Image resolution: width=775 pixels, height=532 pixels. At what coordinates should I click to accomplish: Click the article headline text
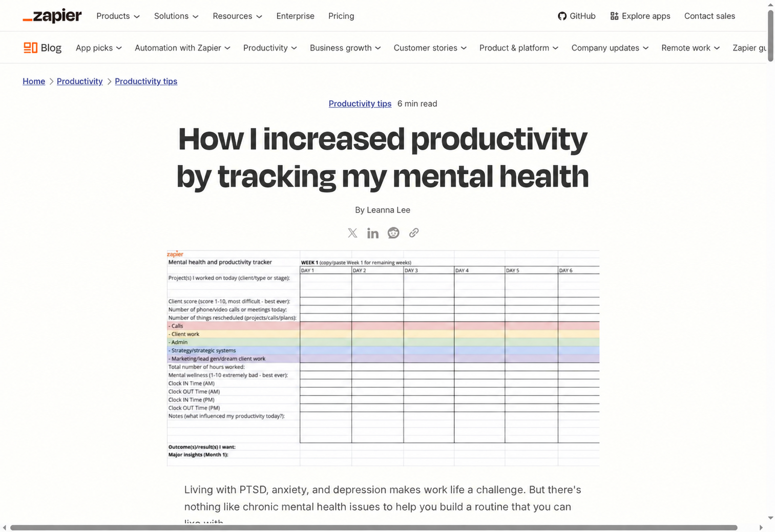(x=383, y=158)
